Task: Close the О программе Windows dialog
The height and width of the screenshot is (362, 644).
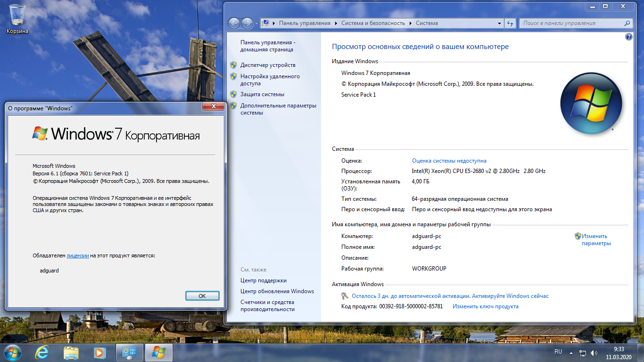Action: pos(213,107)
